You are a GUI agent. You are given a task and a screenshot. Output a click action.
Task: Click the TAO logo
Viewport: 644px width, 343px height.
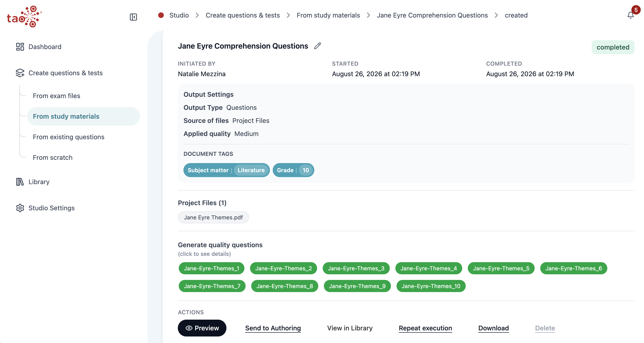pyautogui.click(x=24, y=17)
